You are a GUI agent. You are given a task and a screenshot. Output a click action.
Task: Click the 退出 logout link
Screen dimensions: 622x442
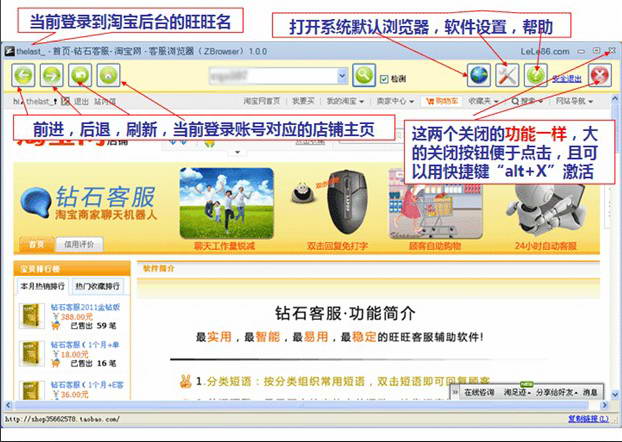coord(81,102)
